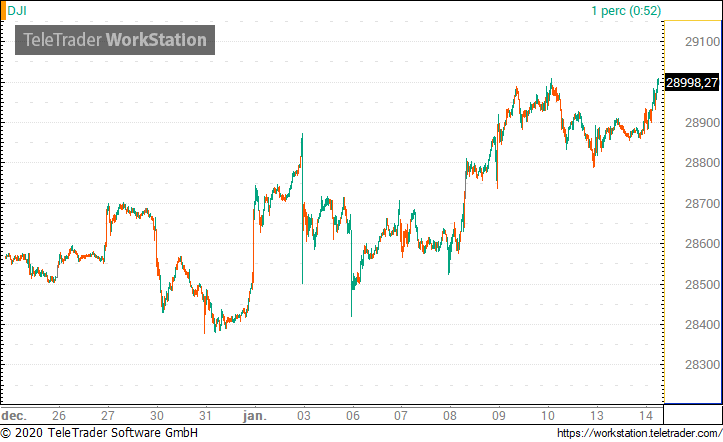
Task: Click the 28800 price axis label
Action: [702, 163]
